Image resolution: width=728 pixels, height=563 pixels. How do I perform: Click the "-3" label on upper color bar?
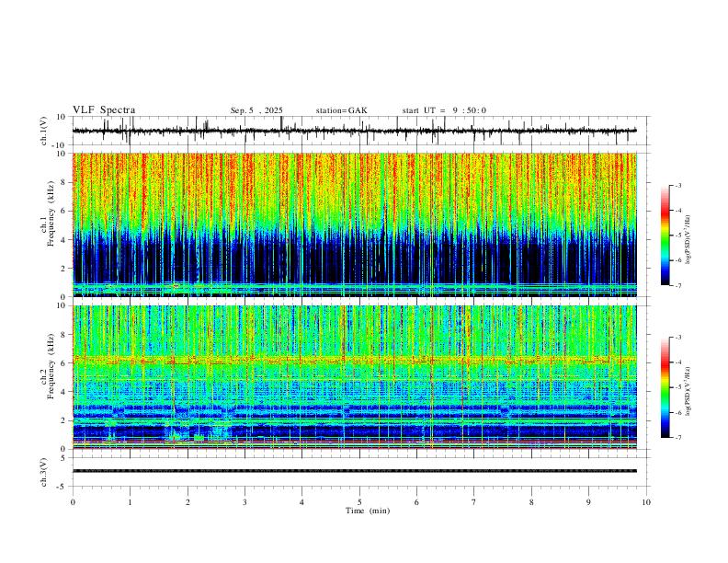tap(678, 185)
